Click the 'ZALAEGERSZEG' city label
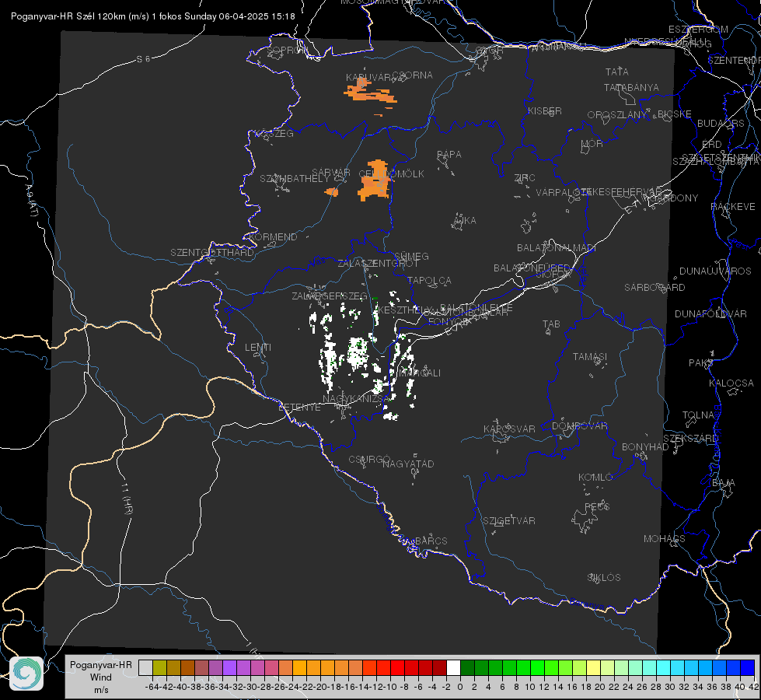This screenshot has width=761, height=700. [x=330, y=296]
